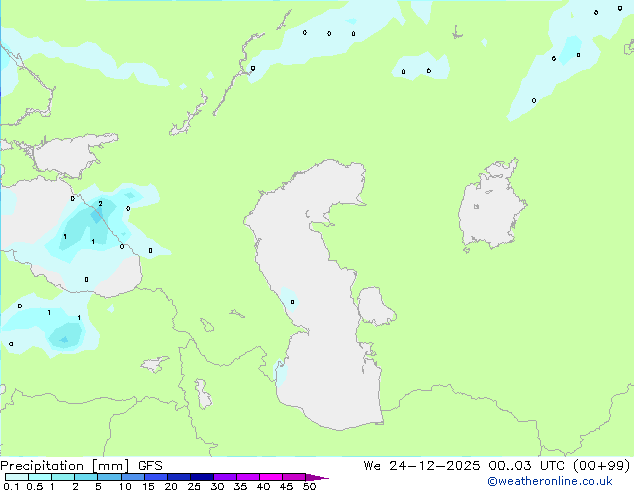Click the 'Precipitation [mm]' title text
This screenshot has width=634, height=490.
64,466
